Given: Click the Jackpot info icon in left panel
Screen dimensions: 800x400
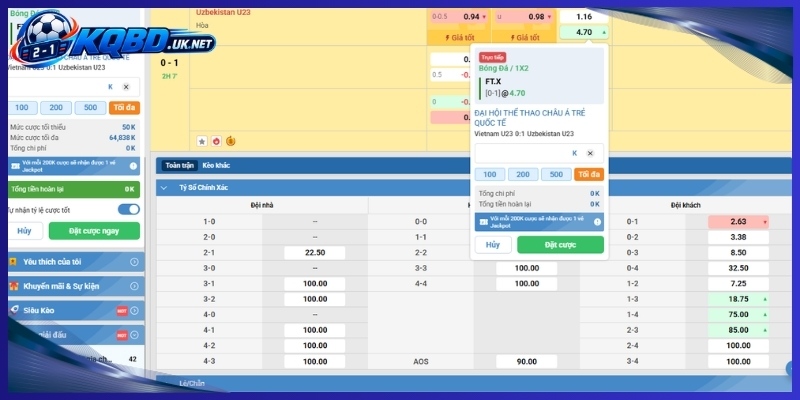Looking at the screenshot, I should coord(133,166).
